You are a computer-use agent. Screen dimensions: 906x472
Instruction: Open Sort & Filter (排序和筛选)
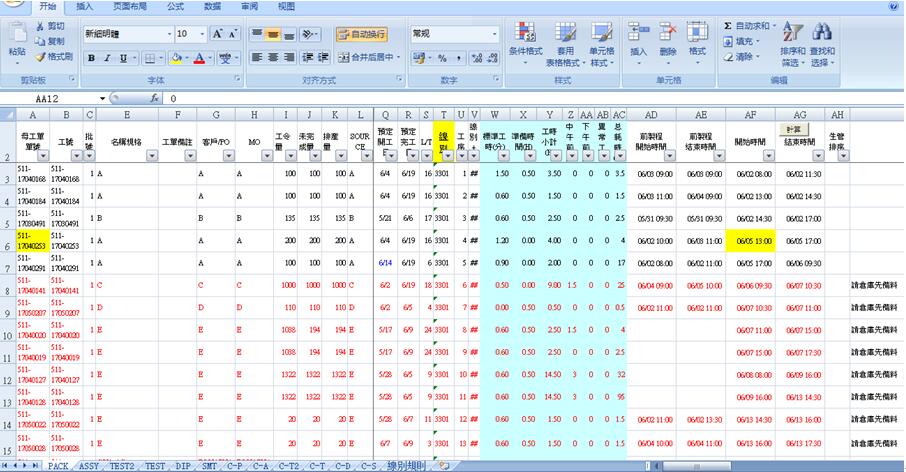coord(793,44)
